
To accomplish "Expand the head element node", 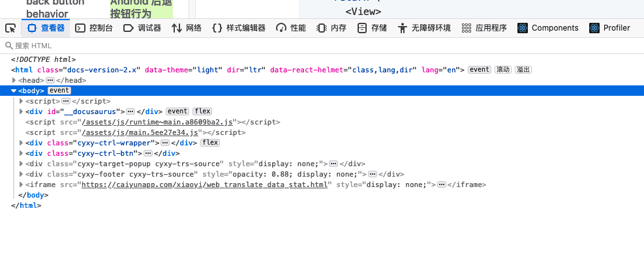I will 14,80.
